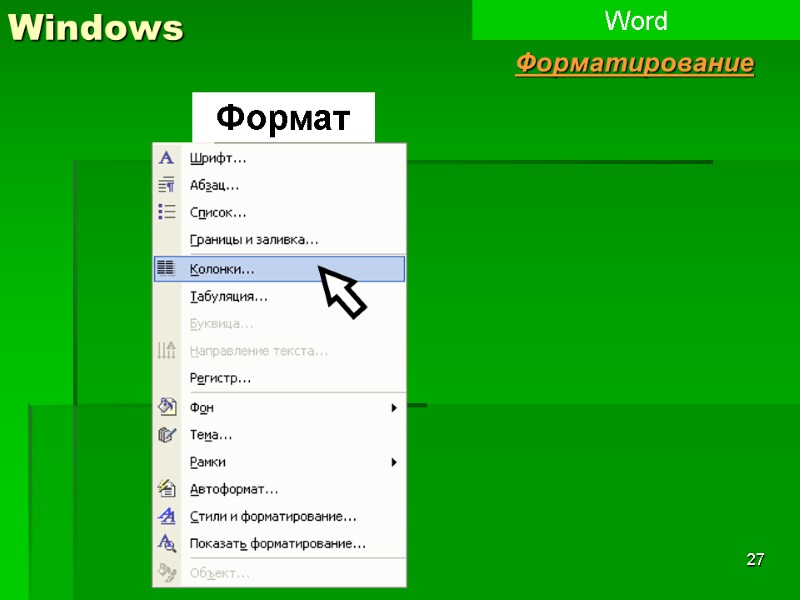Click the theme icon beside Тема
The width and height of the screenshot is (800, 600).
pos(167,434)
